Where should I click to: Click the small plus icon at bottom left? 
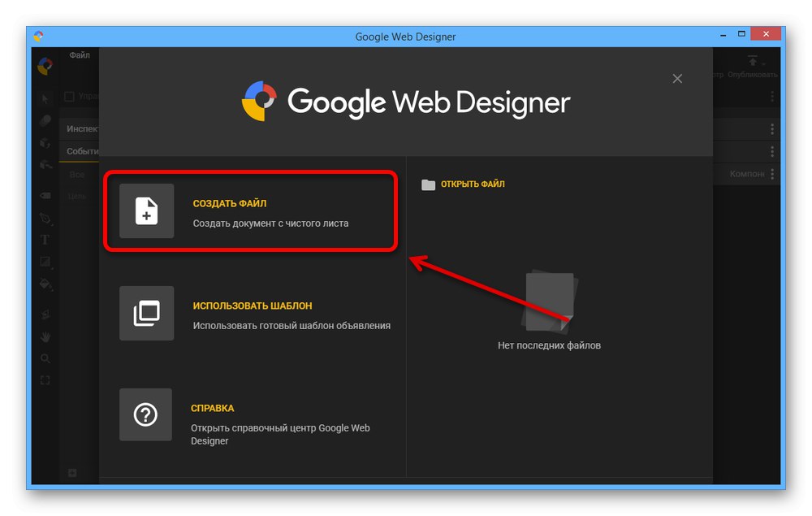tap(72, 472)
